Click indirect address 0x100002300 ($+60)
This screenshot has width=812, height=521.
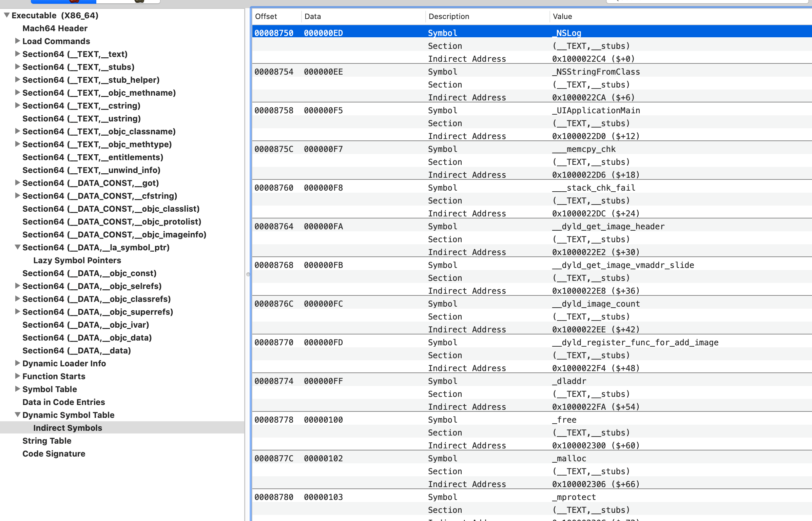(596, 446)
